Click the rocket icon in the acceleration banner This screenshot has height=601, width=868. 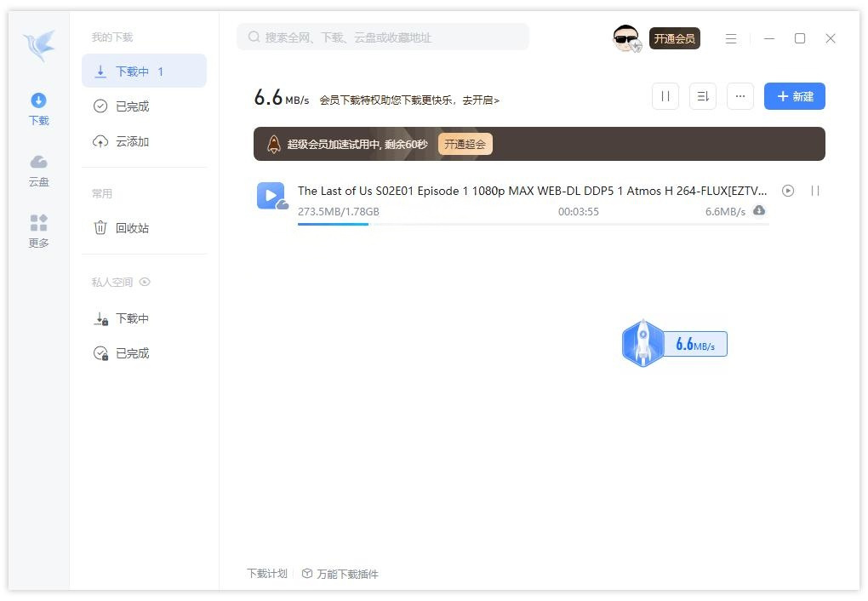click(273, 144)
